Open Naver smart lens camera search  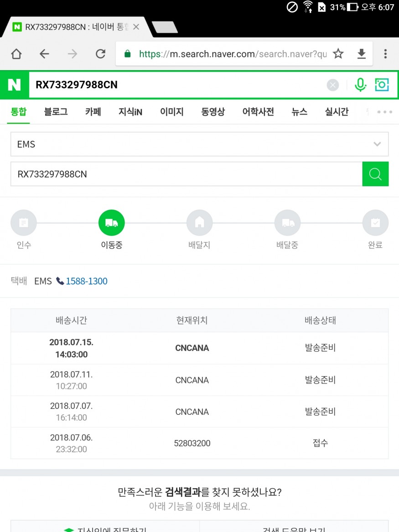(x=382, y=85)
